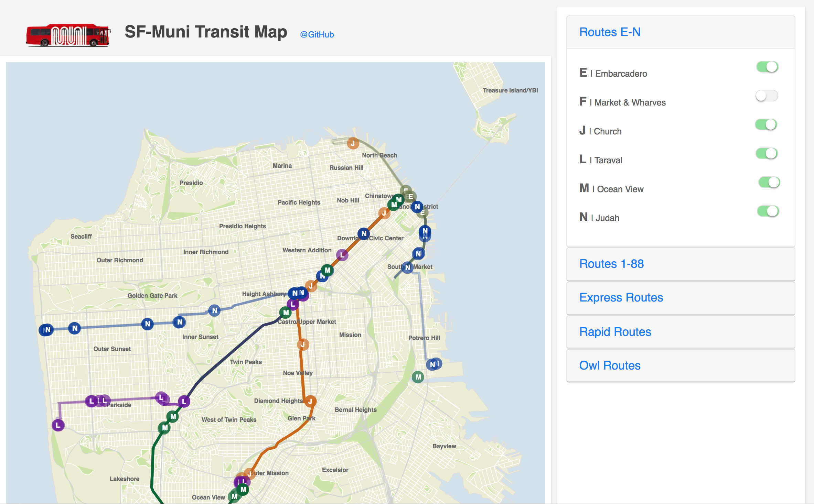
Task: Turn off the N Judah route
Action: [768, 211]
